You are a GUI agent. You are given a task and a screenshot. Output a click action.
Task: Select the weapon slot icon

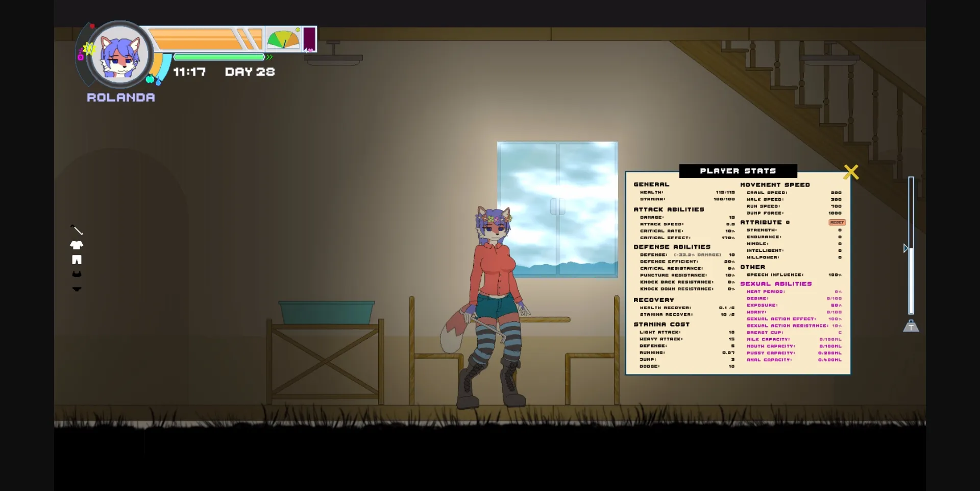[x=77, y=229]
